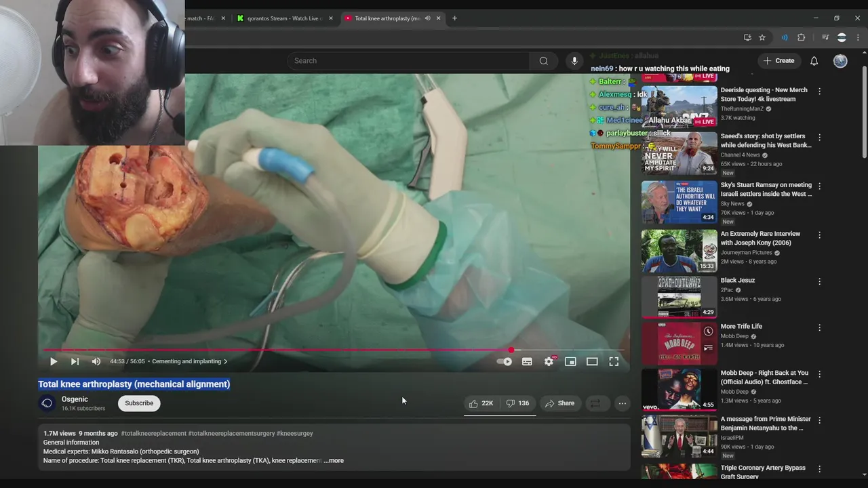Click the blue sound-wave extension icon
Screen dimensions: 868x488
785,37
